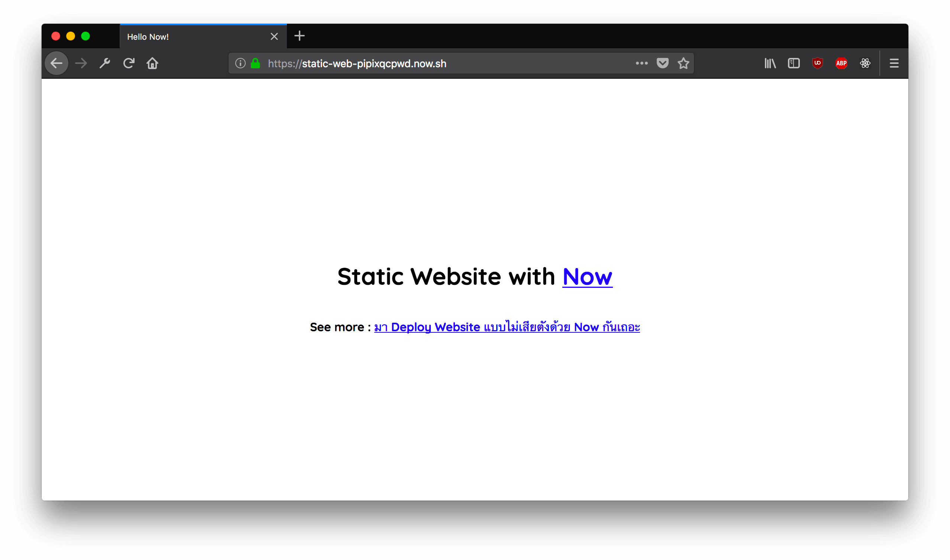
Task: Click the padlock to view connection security
Action: pyautogui.click(x=255, y=64)
